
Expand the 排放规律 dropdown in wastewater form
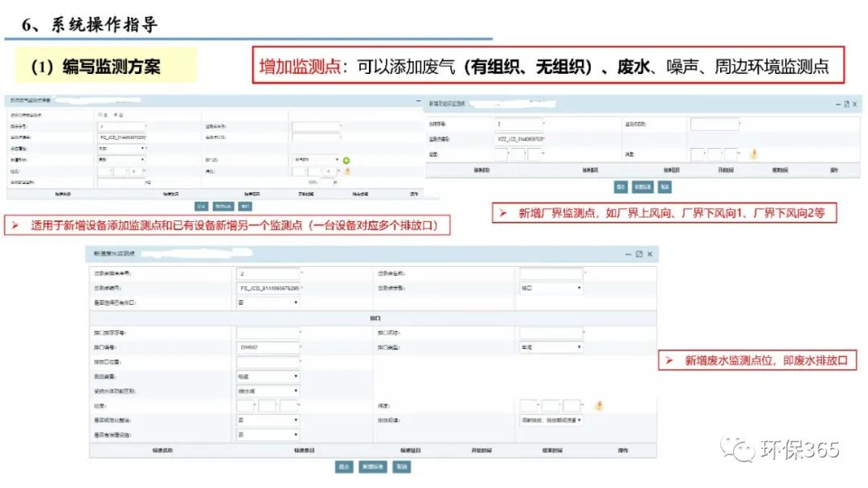point(551,420)
